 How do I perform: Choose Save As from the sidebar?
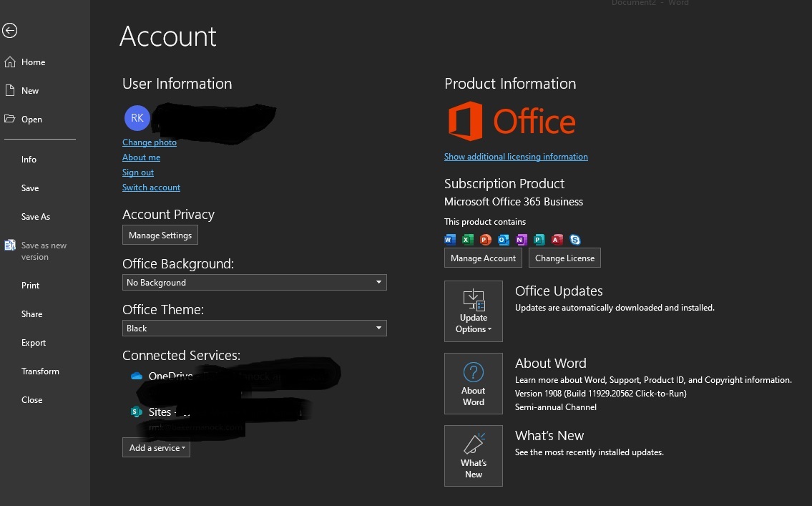36,216
